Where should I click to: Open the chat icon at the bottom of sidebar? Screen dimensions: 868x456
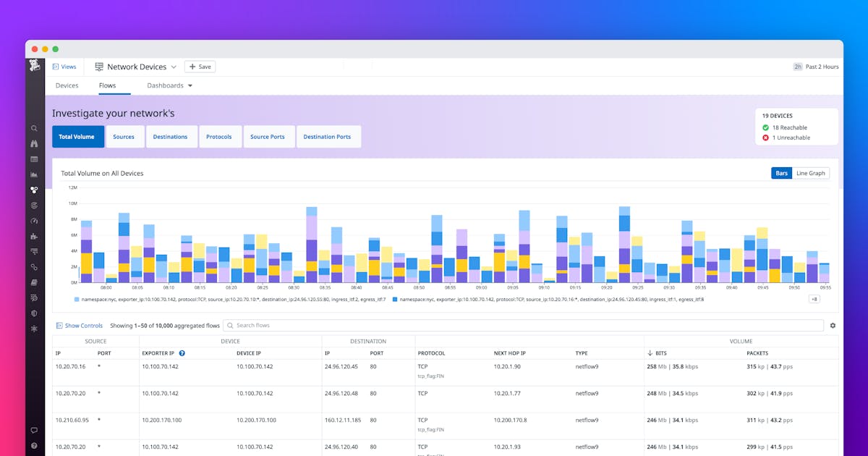pyautogui.click(x=34, y=430)
